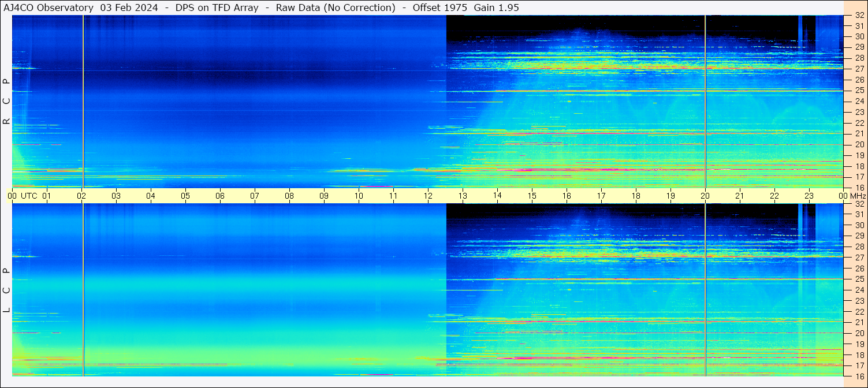This screenshot has width=868, height=388.
Task: Click hour "10" on the time axis
Action: tap(359, 196)
